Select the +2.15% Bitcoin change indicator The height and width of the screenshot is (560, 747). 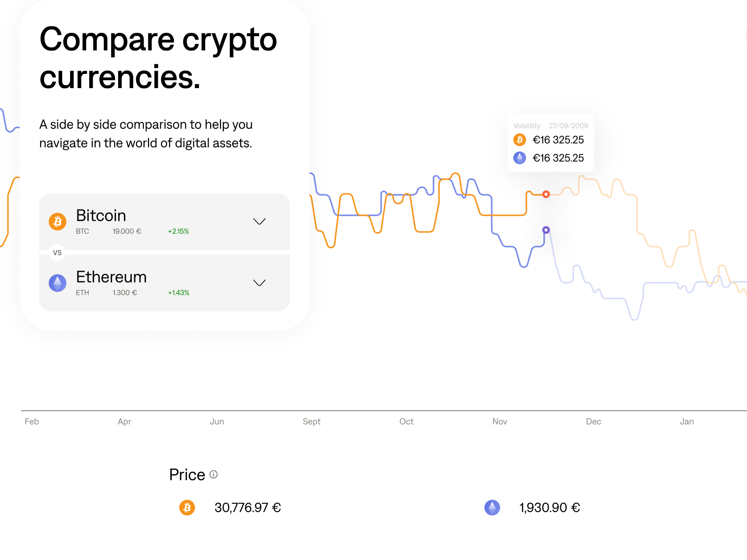[178, 231]
